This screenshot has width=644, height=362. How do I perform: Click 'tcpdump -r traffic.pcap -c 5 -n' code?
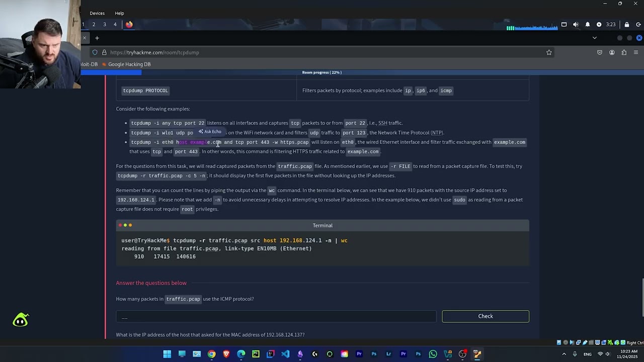pyautogui.click(x=162, y=175)
